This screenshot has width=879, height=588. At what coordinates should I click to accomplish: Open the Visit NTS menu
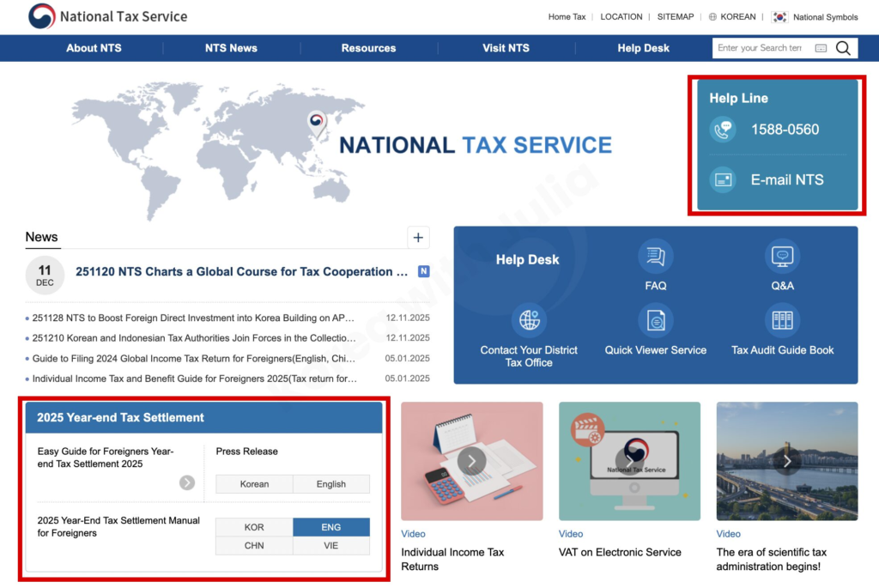506,48
